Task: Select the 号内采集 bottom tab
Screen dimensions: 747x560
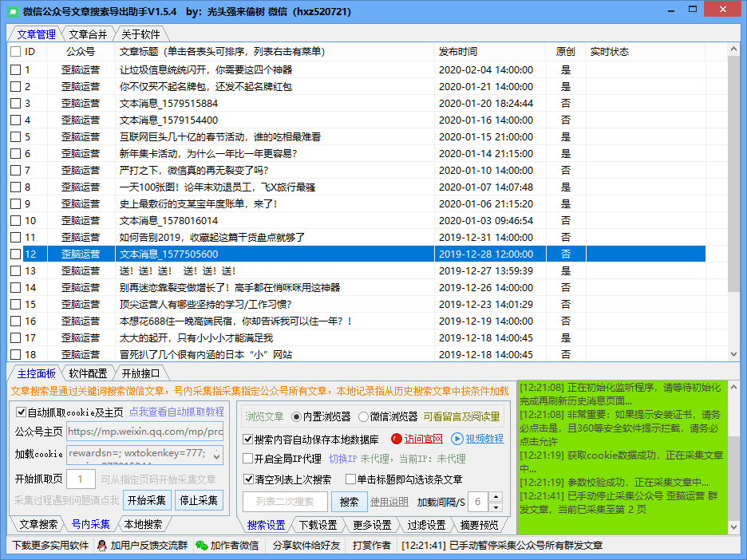Action: (x=90, y=524)
